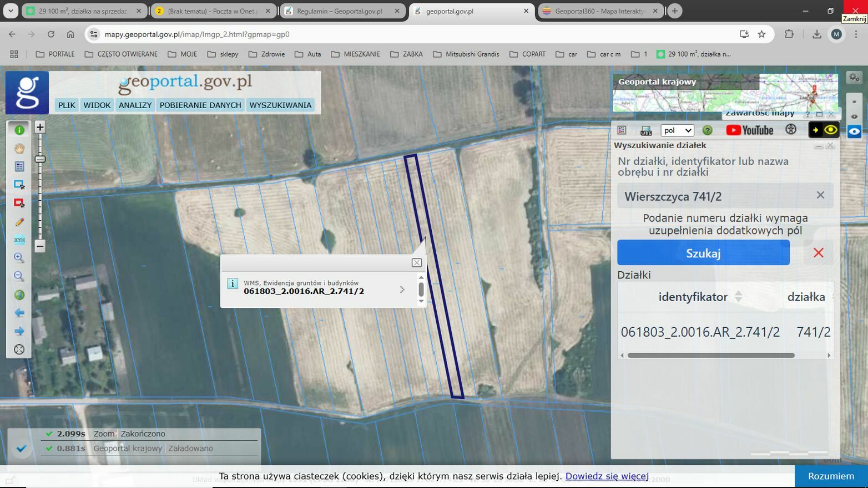Click the results table horizontal scrollbar
The height and width of the screenshot is (488, 868).
click(711, 355)
